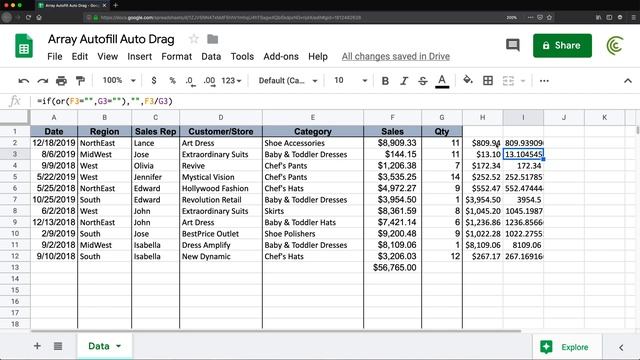This screenshot has width=640, height=360.
Task: Click the move to folder icon
Action: click(213, 39)
